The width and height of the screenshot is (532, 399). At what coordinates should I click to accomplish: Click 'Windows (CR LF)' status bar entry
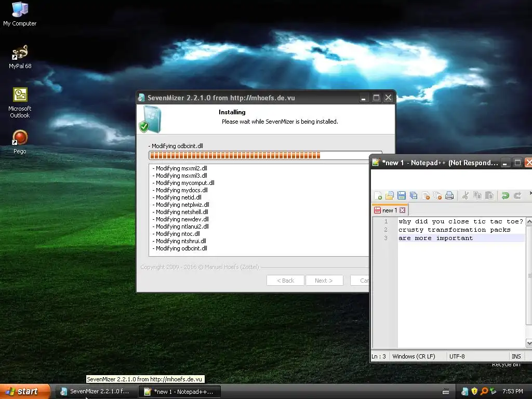(414, 356)
